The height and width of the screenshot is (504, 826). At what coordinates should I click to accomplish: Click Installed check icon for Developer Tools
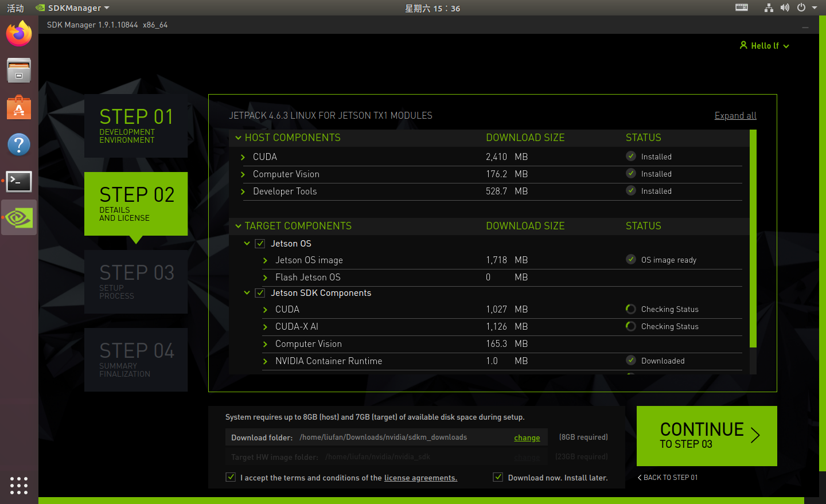[631, 190]
